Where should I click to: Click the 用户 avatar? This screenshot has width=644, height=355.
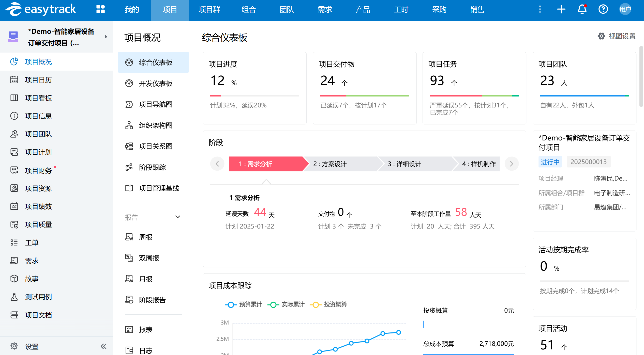[625, 9]
